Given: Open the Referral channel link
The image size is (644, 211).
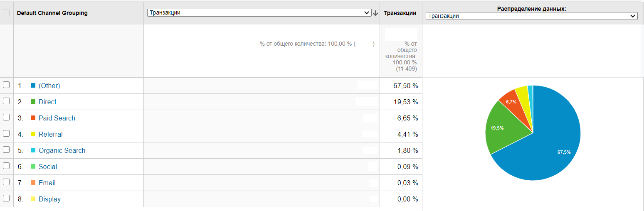Looking at the screenshot, I should click(51, 134).
